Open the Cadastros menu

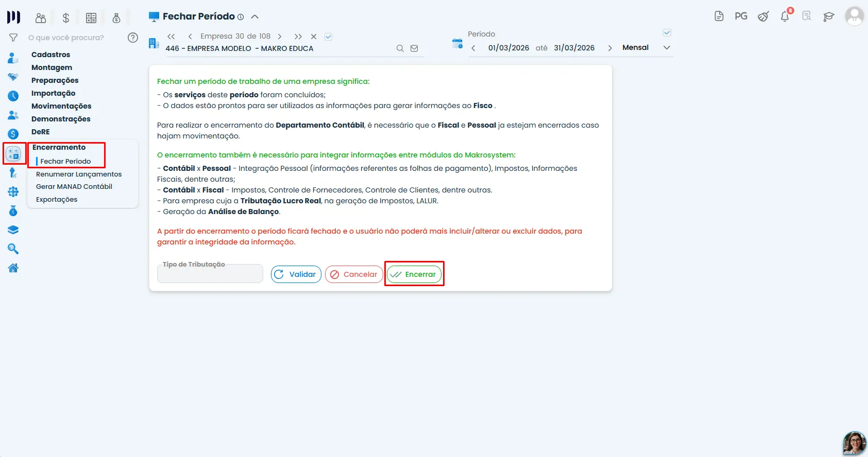point(50,55)
